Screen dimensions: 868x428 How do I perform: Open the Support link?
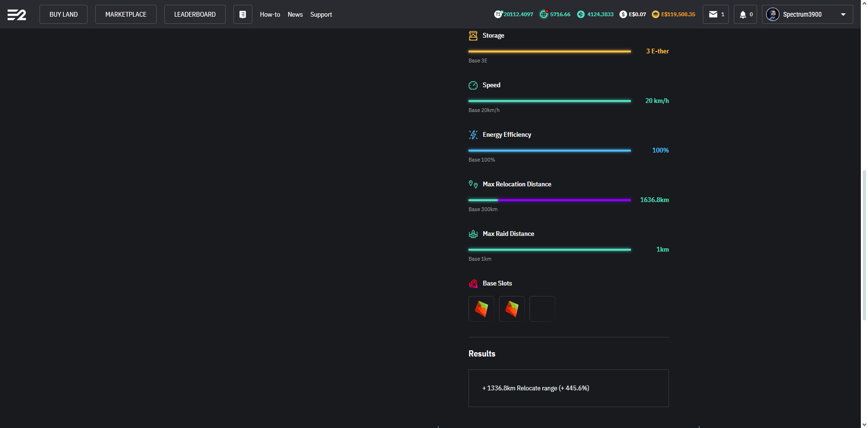click(x=321, y=14)
